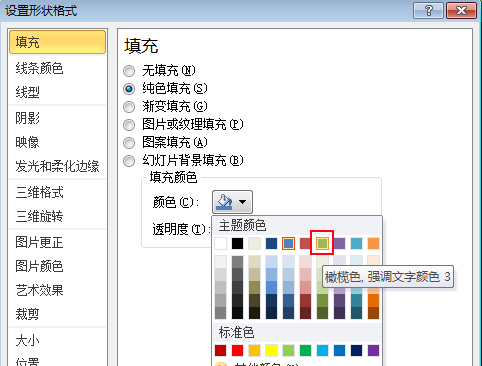
Task: Pick orange standard color
Action: click(255, 351)
